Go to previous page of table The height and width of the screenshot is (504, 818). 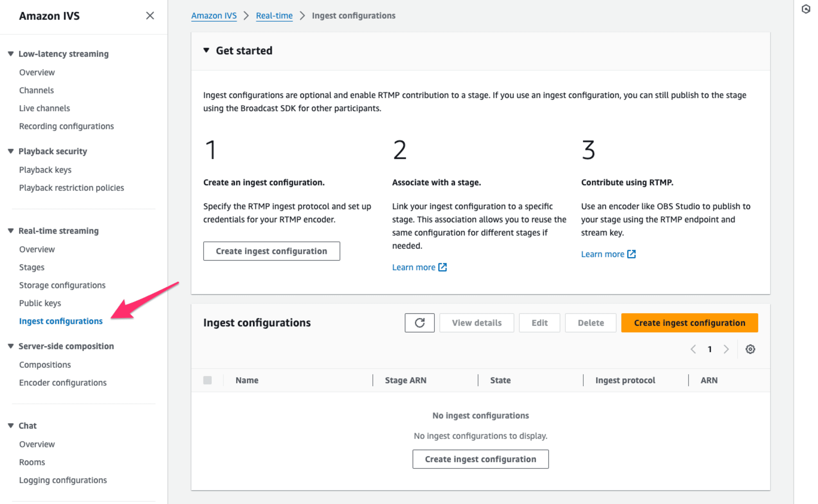pyautogui.click(x=693, y=349)
